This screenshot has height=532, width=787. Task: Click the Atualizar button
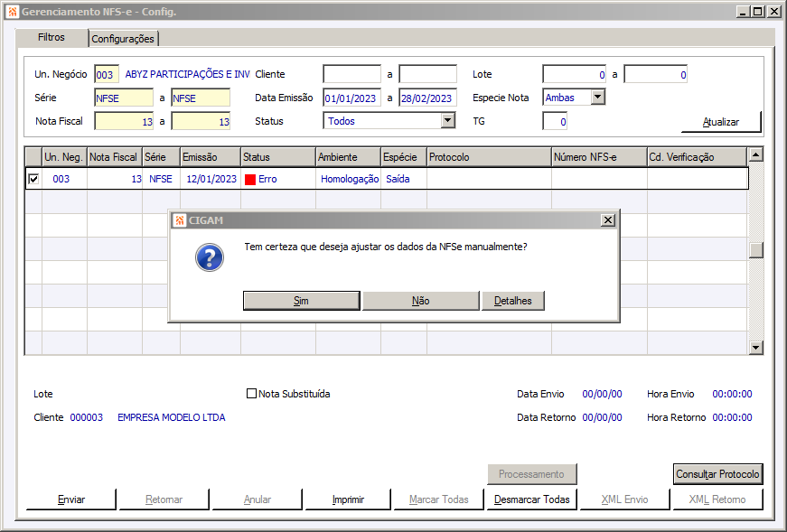click(x=721, y=122)
